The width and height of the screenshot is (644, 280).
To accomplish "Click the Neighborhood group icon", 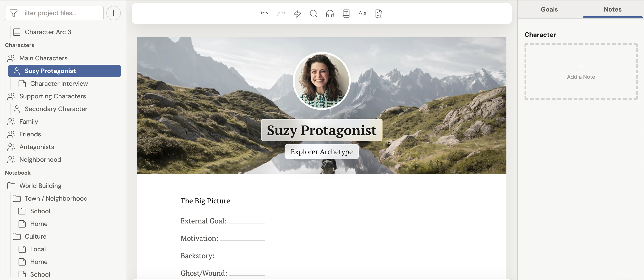I will coord(11,160).
